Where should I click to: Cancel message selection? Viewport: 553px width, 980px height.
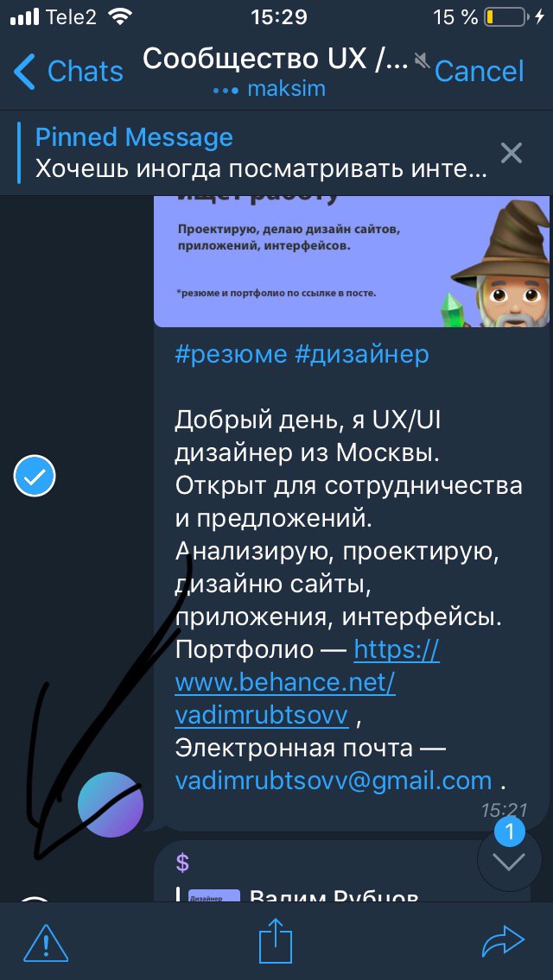tap(479, 71)
